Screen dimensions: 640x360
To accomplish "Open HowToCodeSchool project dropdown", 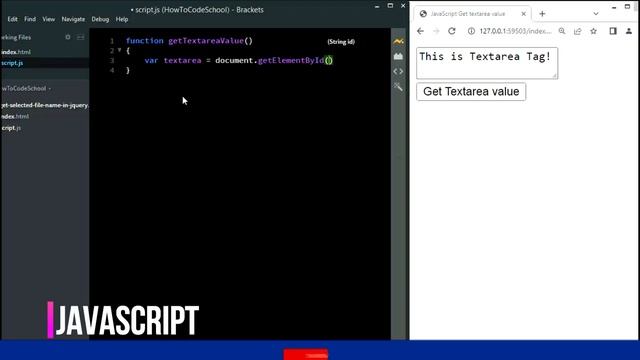I will (x=27, y=88).
